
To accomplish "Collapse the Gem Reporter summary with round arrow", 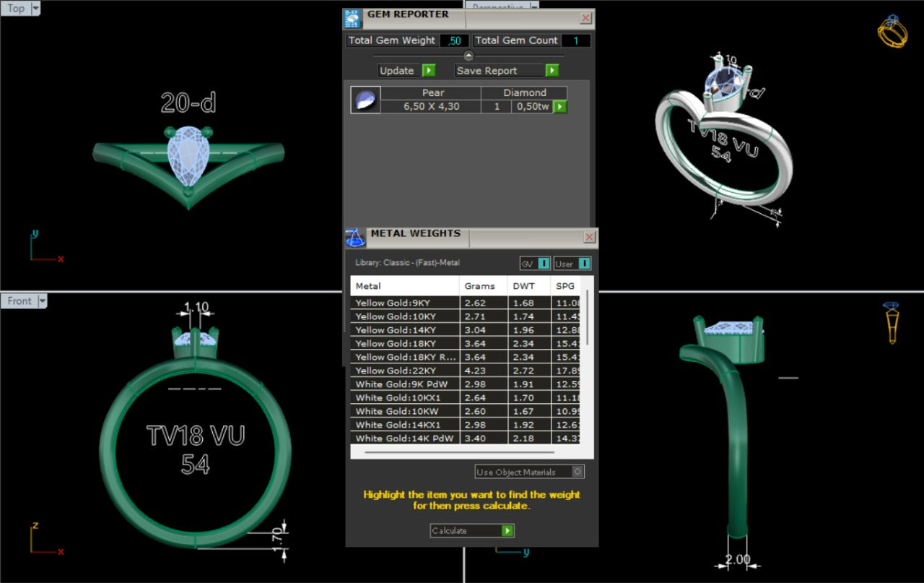I will point(468,56).
